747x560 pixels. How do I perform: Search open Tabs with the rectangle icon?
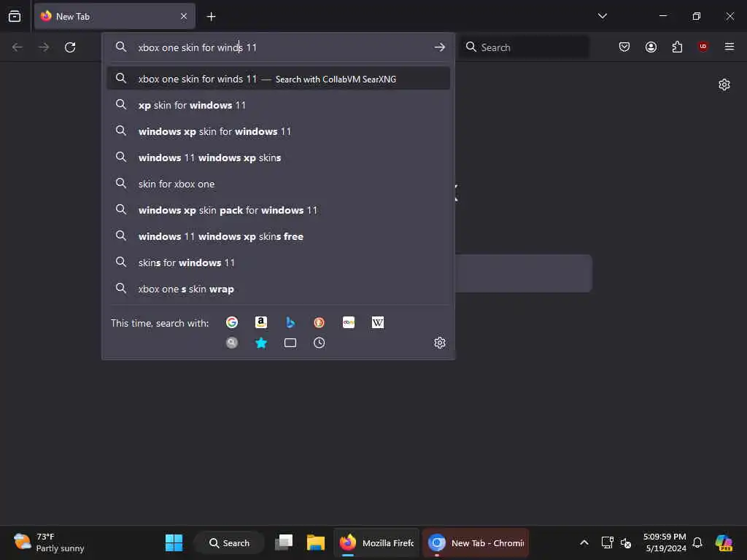point(290,343)
